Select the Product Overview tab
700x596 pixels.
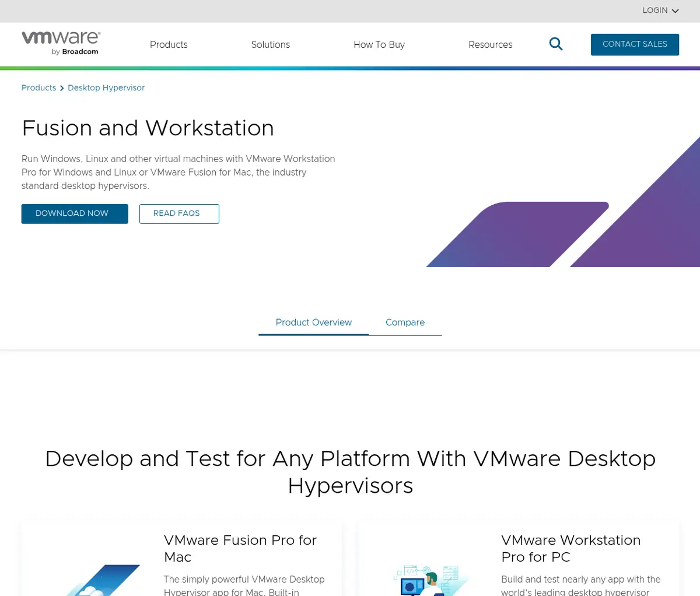coord(313,322)
